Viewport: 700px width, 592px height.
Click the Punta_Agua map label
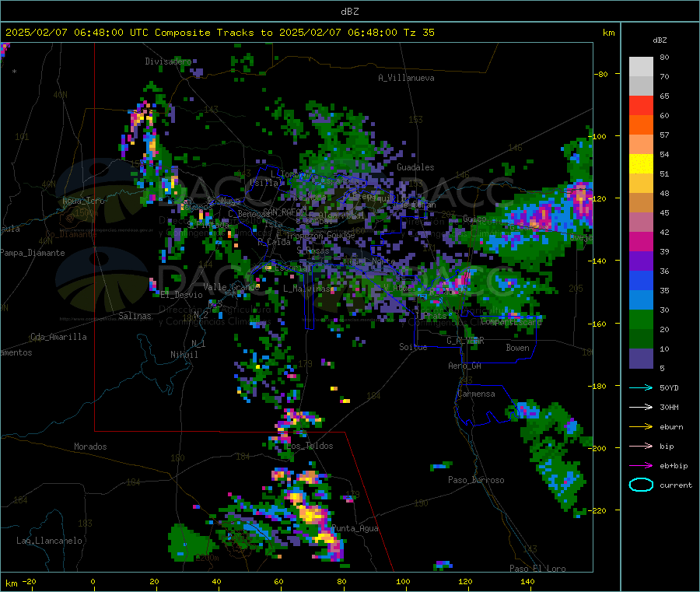coord(355,529)
